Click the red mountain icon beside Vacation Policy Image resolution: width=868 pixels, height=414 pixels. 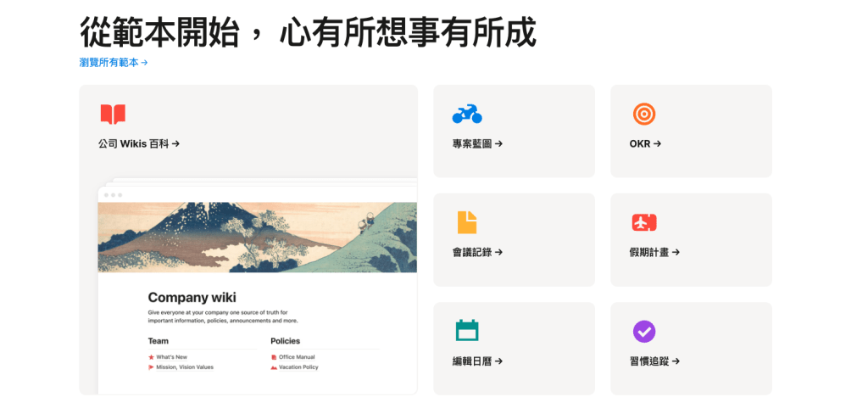click(274, 366)
